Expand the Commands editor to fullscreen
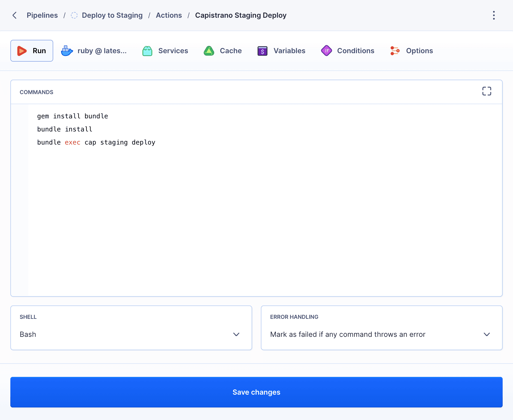This screenshot has width=513, height=420. pyautogui.click(x=487, y=91)
